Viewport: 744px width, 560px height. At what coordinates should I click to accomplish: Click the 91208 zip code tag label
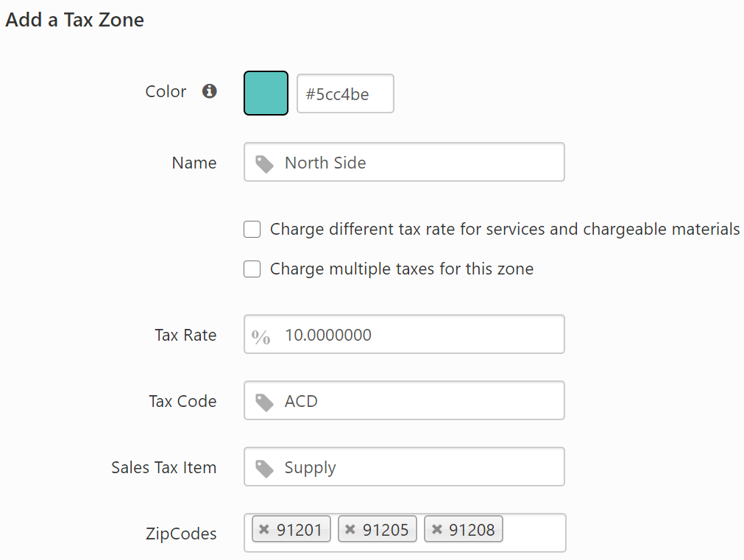point(472,530)
